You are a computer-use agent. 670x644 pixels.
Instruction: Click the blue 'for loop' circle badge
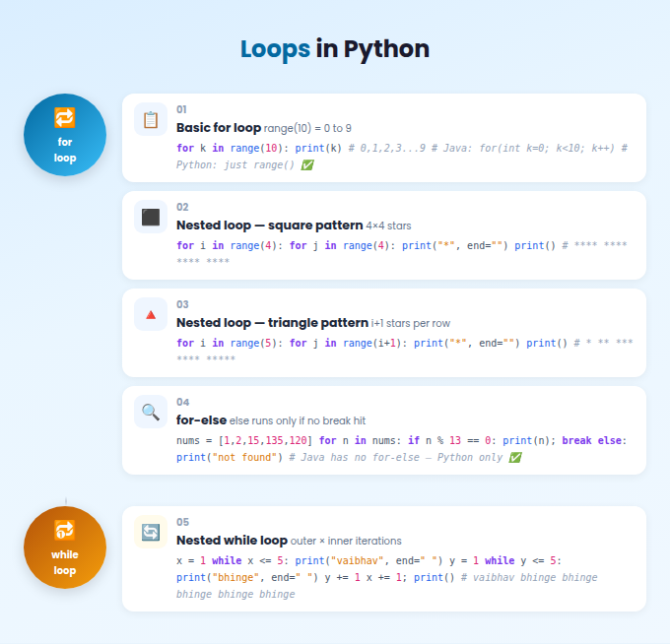65,135
